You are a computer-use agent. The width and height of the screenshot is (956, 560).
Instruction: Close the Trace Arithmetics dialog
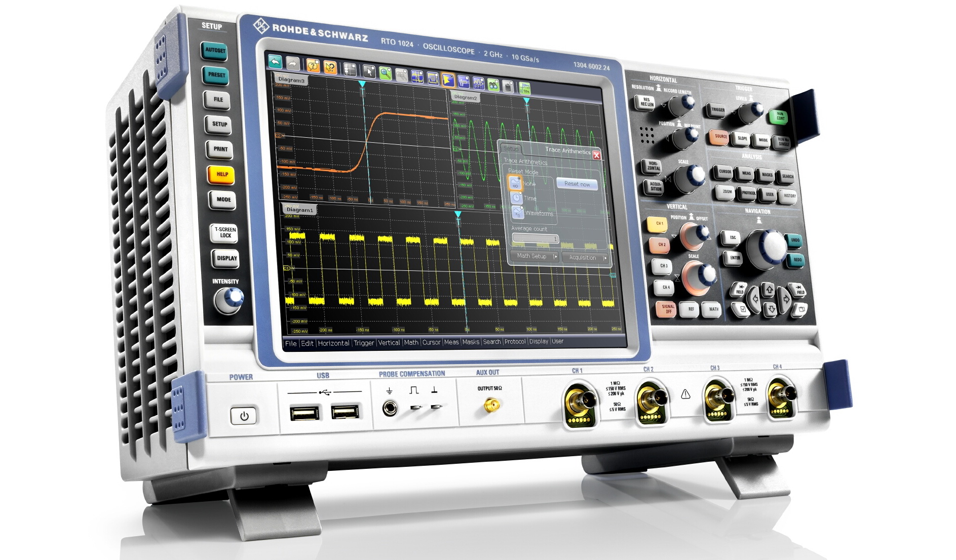pyautogui.click(x=596, y=155)
